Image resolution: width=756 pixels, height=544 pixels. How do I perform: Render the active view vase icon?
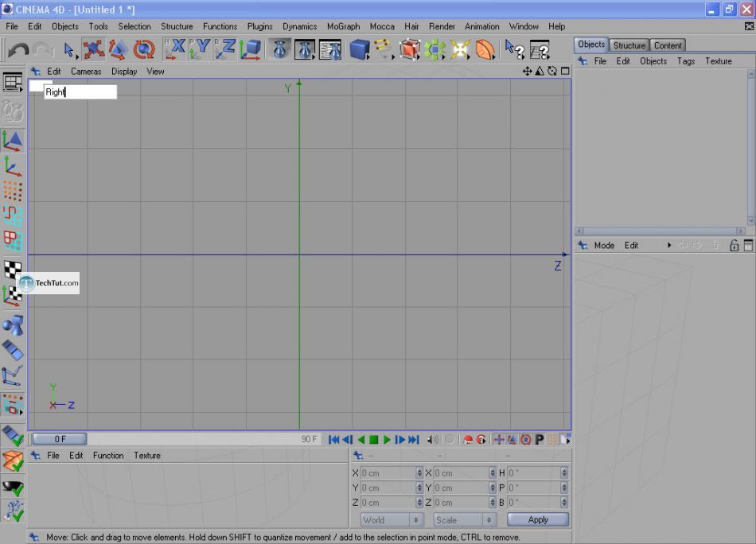pos(279,49)
